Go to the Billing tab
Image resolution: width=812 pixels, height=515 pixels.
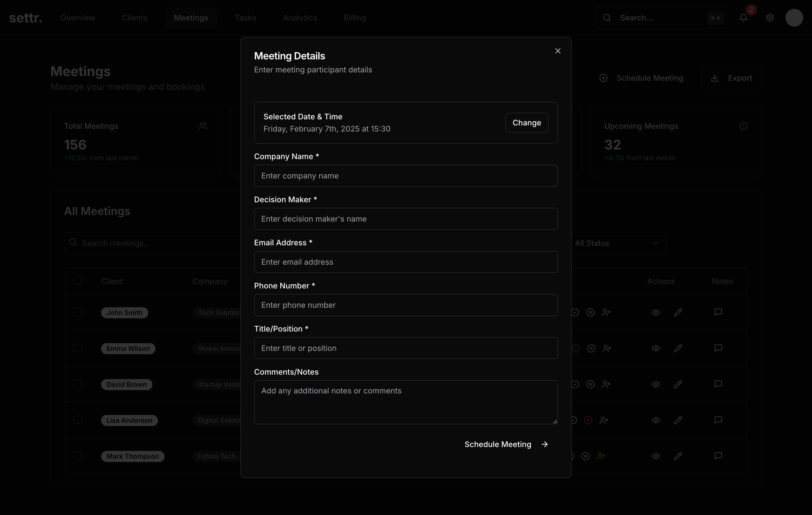(x=355, y=18)
